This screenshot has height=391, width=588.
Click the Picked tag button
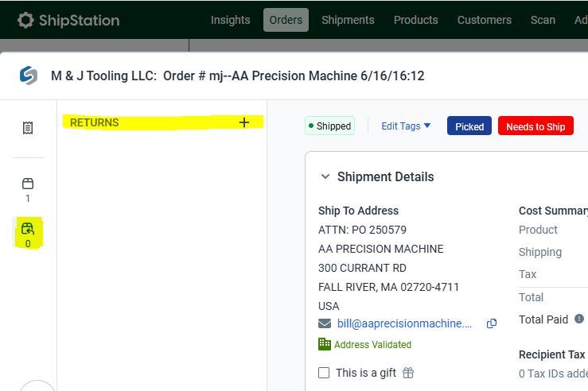[469, 126]
